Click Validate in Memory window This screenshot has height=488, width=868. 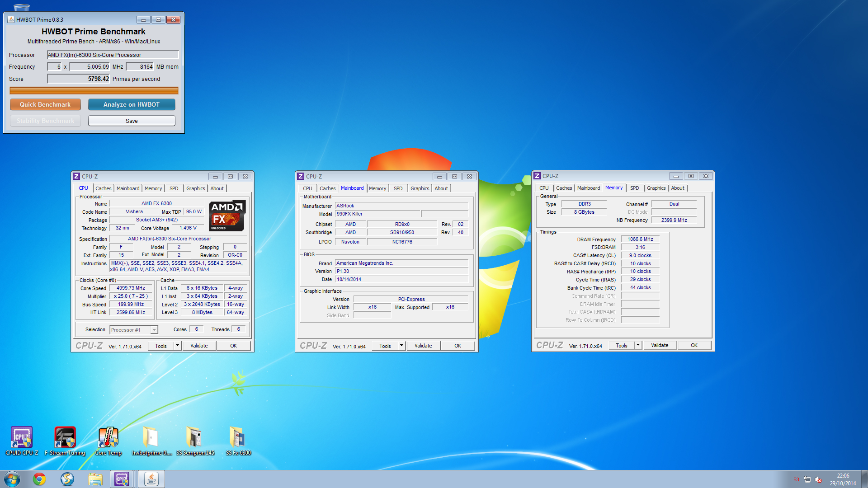[x=660, y=345]
